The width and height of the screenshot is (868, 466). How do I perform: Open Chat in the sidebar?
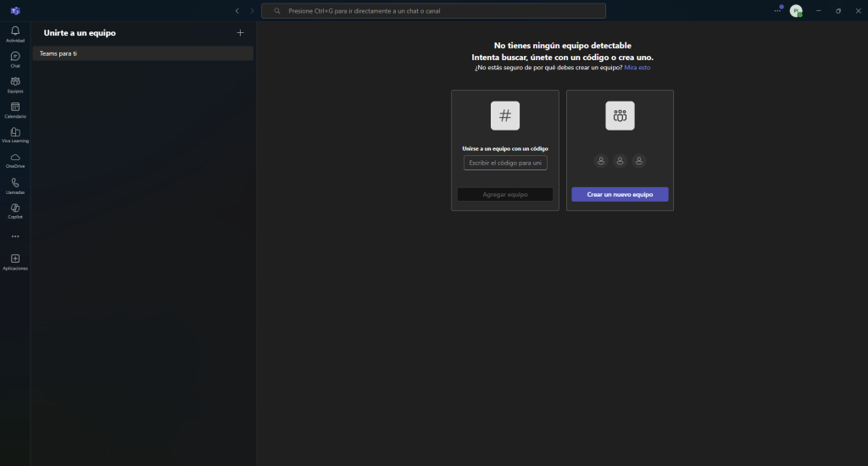pos(15,57)
